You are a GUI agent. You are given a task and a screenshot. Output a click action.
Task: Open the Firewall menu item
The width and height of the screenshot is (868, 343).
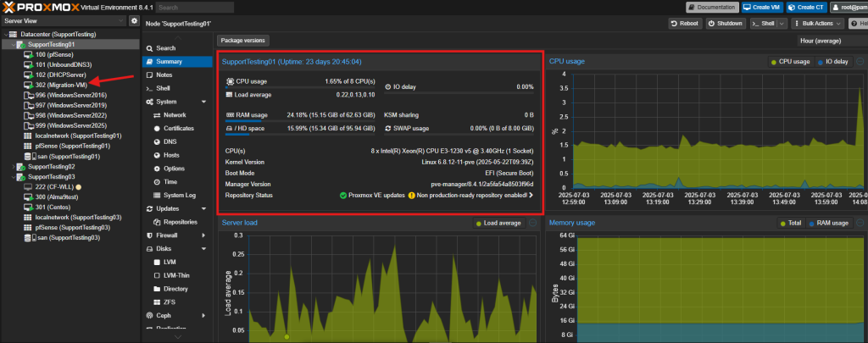point(177,235)
